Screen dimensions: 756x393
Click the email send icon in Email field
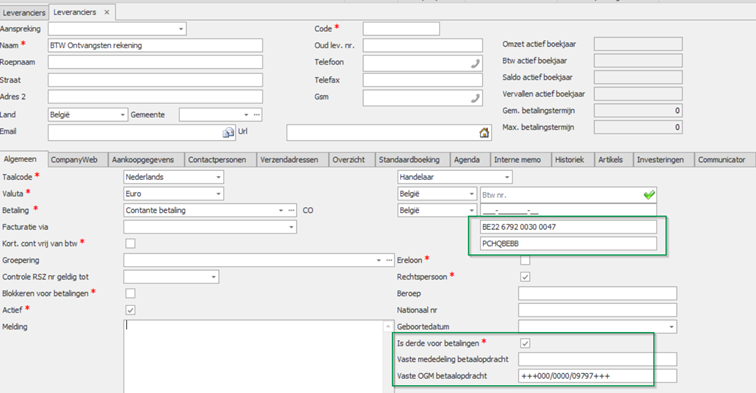point(228,133)
